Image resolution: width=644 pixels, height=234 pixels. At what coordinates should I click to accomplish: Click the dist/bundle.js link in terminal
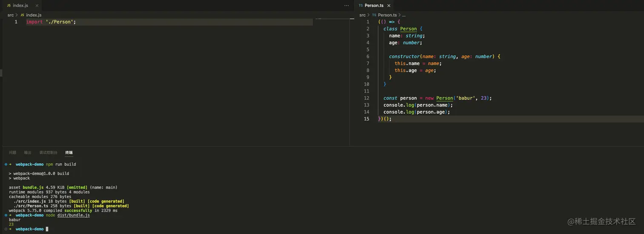[74, 215]
